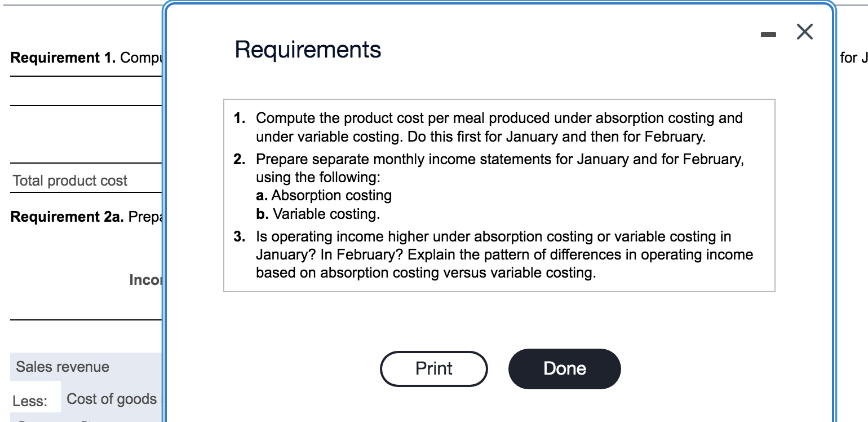The height and width of the screenshot is (422, 868).
Task: Click the Cost of goods line item
Action: 111,398
